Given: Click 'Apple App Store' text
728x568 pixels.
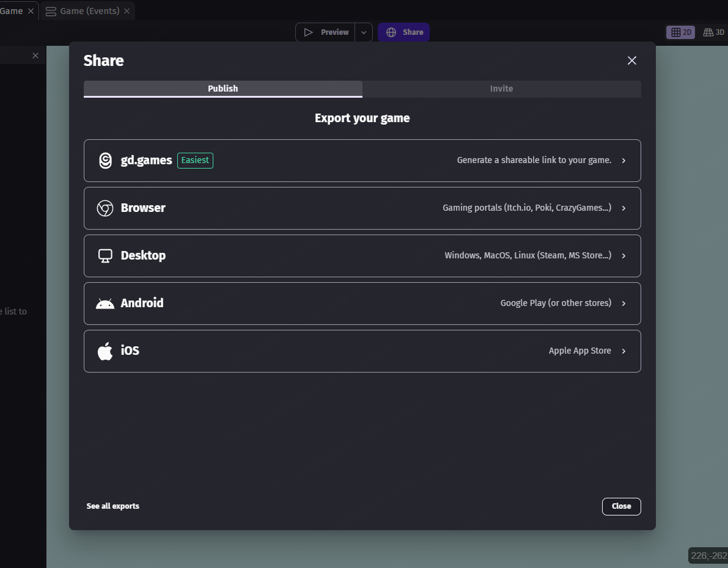Looking at the screenshot, I should (x=580, y=351).
